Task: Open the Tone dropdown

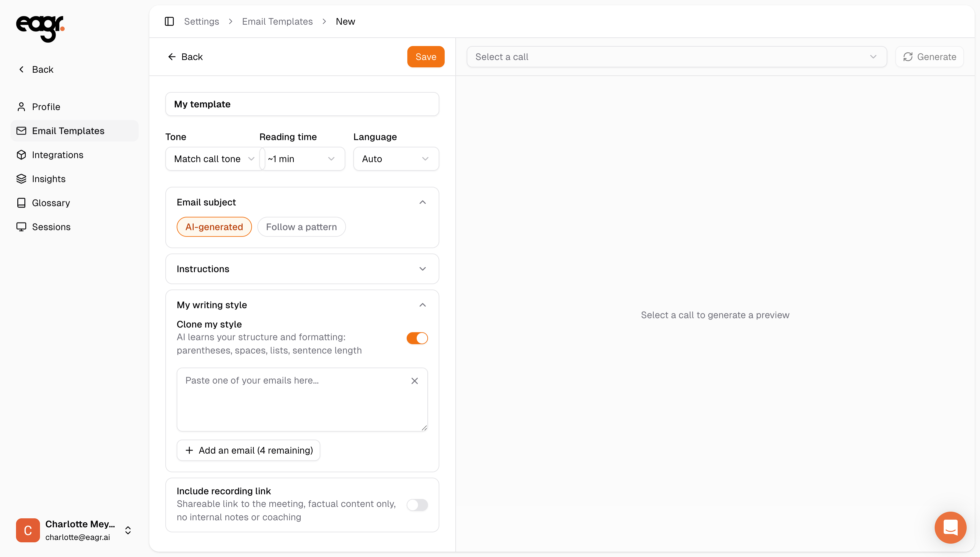Action: 213,159
